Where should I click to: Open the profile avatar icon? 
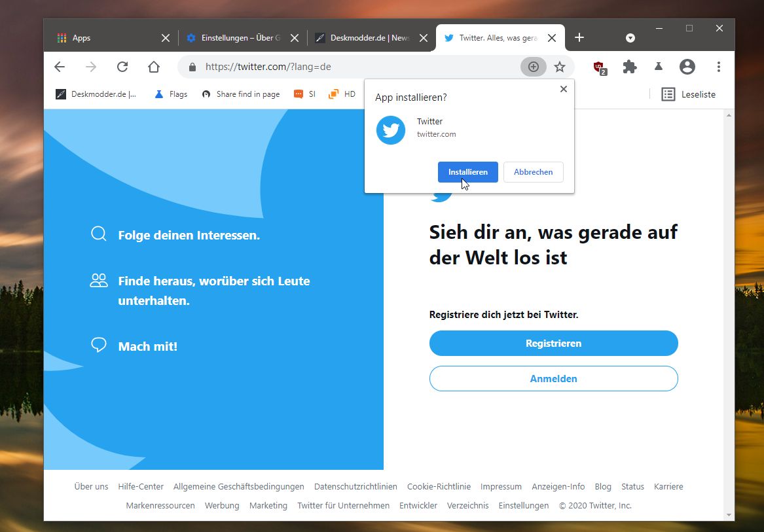point(687,67)
